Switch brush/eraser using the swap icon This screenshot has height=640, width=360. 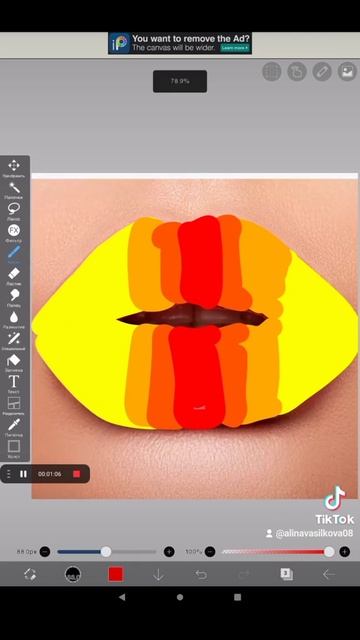[x=30, y=574]
